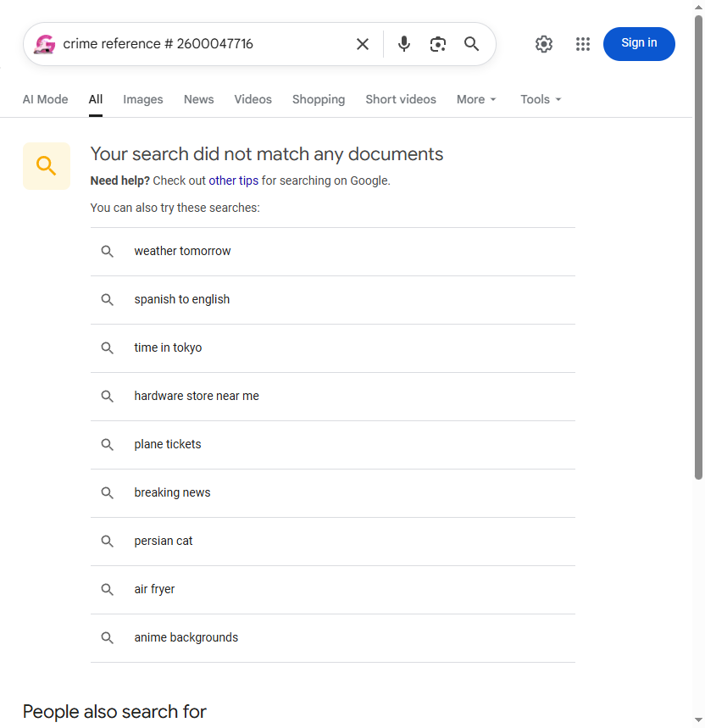Image resolution: width=705 pixels, height=728 pixels.
Task: Search for 'persian cat' suggestion
Action: click(x=333, y=542)
